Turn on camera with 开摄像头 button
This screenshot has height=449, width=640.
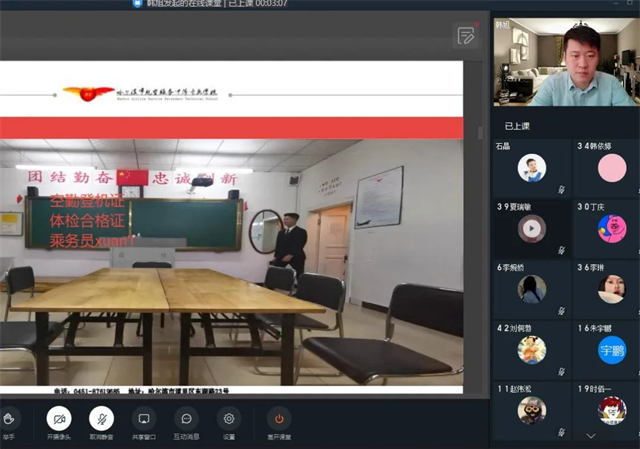point(59,419)
